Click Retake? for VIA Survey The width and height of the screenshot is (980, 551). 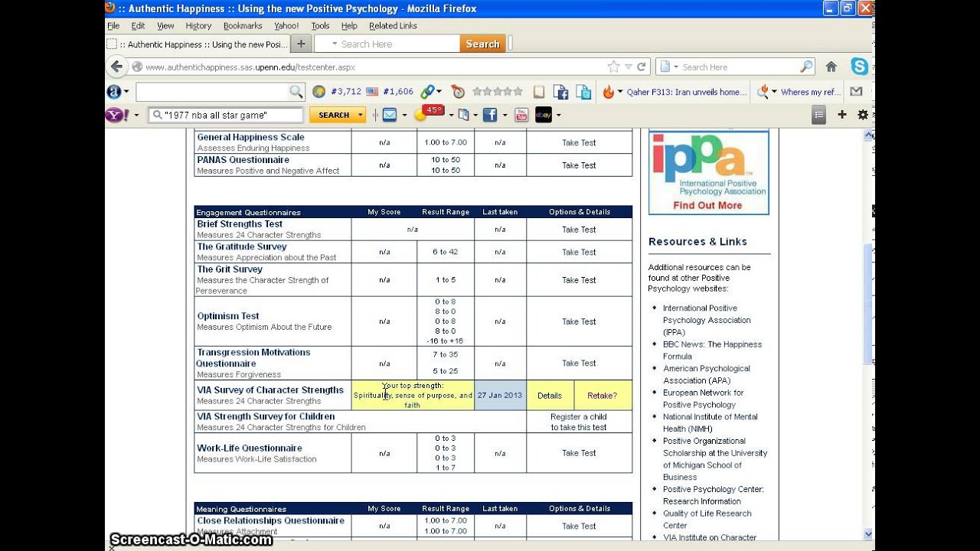coord(603,396)
